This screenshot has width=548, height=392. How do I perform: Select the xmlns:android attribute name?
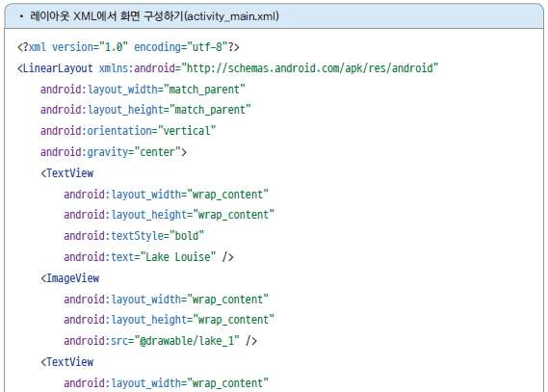[137, 68]
